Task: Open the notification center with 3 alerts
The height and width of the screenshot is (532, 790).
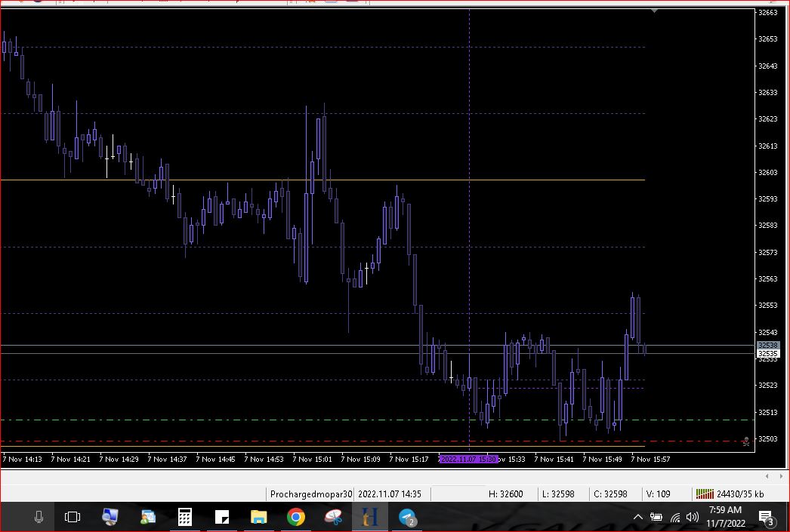Action: pos(765,517)
